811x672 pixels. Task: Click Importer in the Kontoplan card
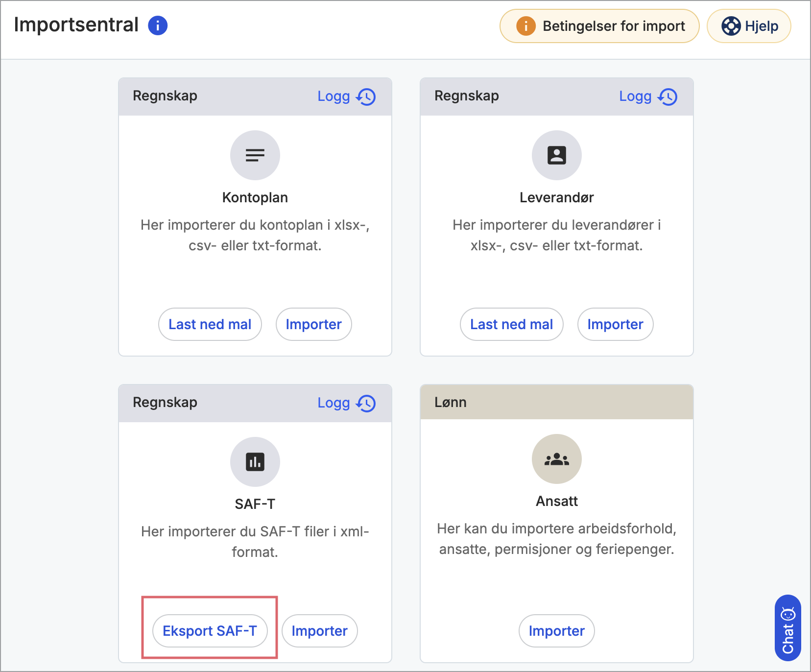coord(314,324)
